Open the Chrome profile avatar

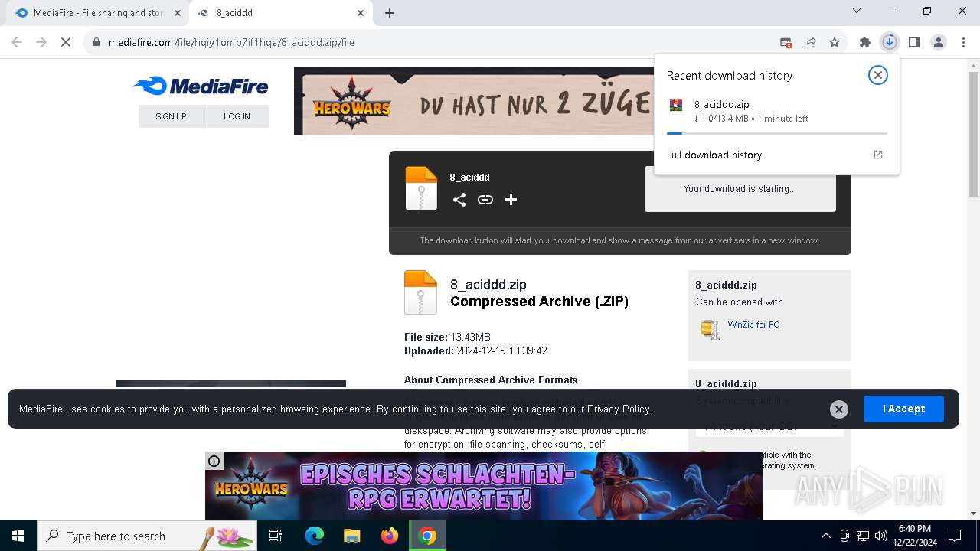point(939,42)
